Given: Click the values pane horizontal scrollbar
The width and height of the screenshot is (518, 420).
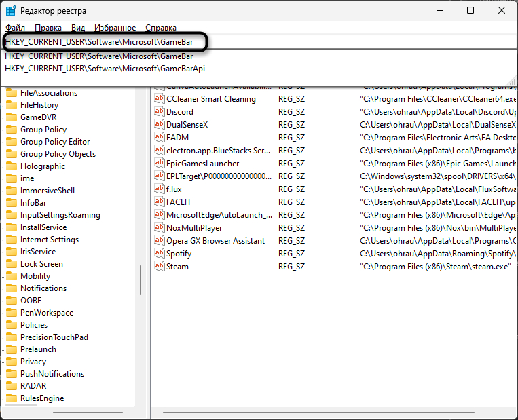Looking at the screenshot, I should (x=319, y=413).
